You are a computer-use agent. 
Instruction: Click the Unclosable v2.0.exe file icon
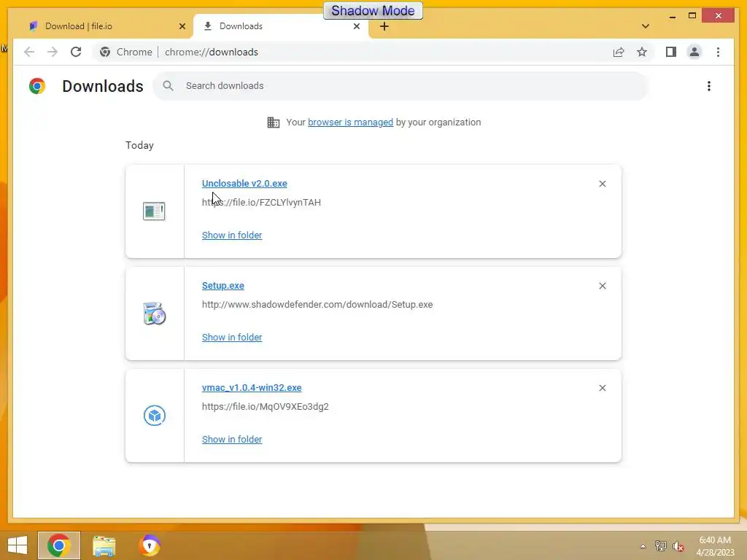tap(154, 211)
